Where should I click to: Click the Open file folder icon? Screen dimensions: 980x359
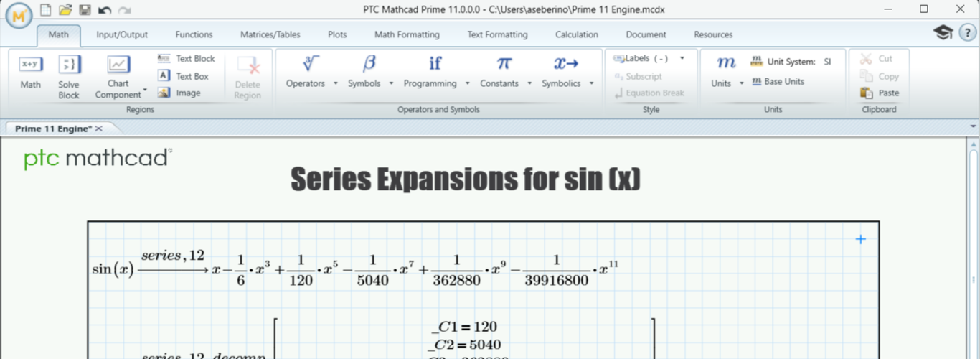(x=65, y=9)
